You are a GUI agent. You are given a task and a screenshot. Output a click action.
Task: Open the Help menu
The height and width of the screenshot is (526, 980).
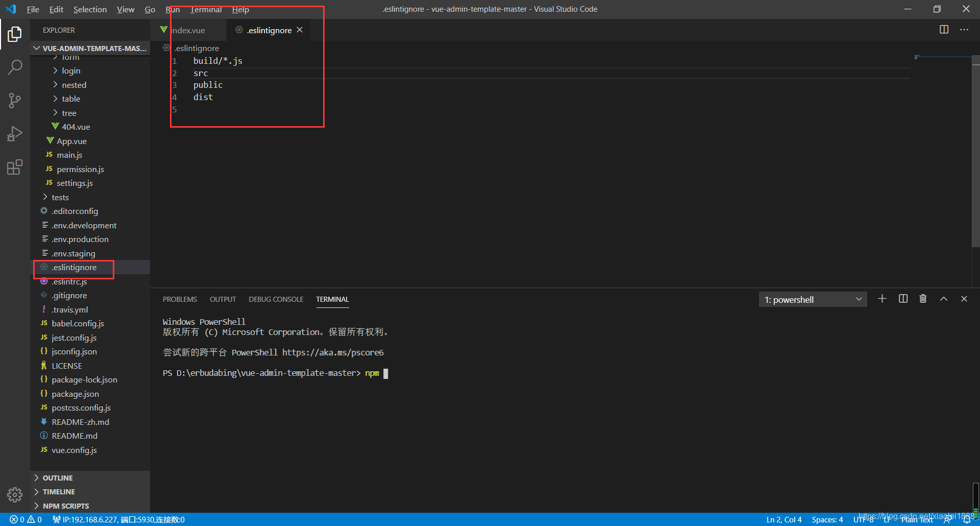pyautogui.click(x=240, y=9)
